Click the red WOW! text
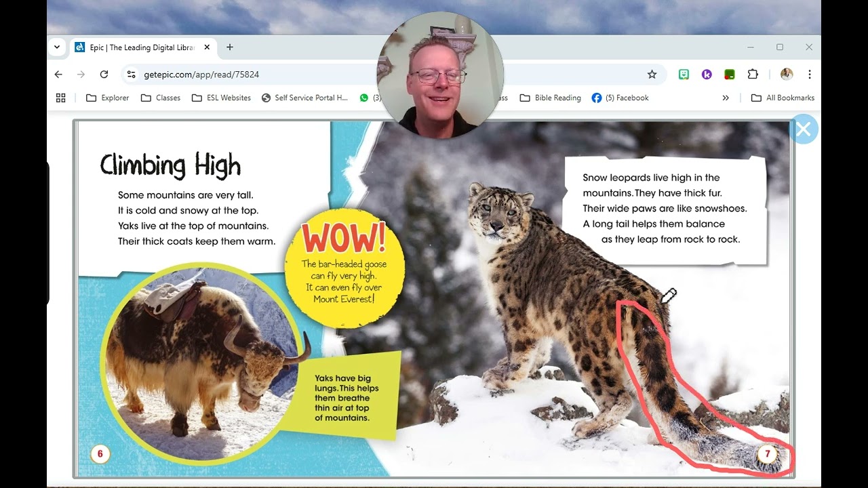This screenshot has height=488, width=868. pyautogui.click(x=344, y=239)
